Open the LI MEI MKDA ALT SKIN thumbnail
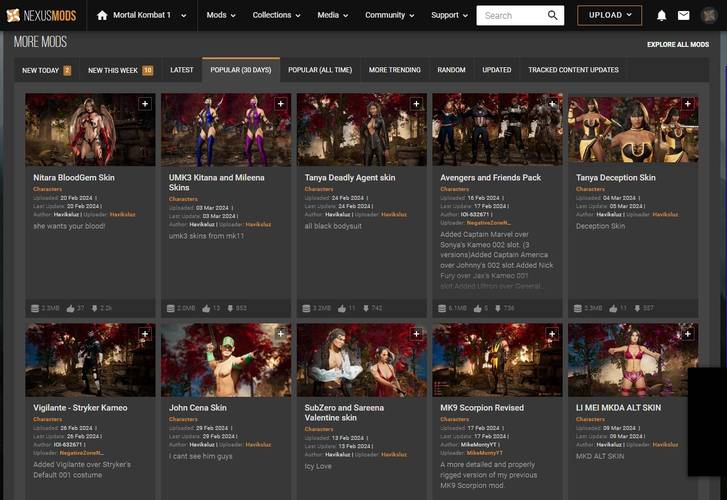 pos(633,360)
